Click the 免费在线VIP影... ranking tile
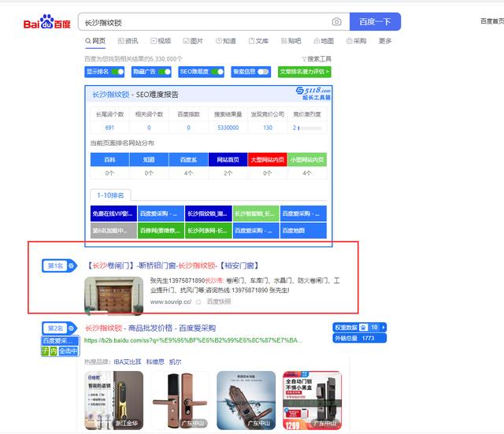The height and width of the screenshot is (434, 504). coord(113,213)
